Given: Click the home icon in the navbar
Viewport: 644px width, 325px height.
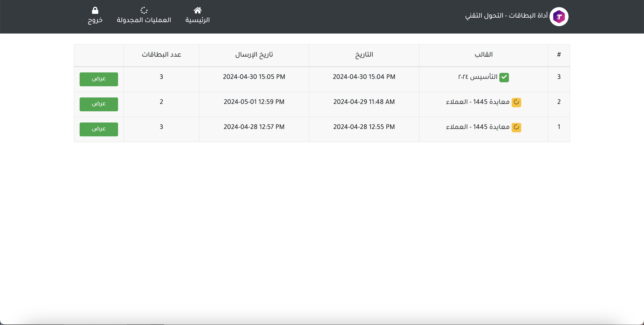Looking at the screenshot, I should (197, 10).
